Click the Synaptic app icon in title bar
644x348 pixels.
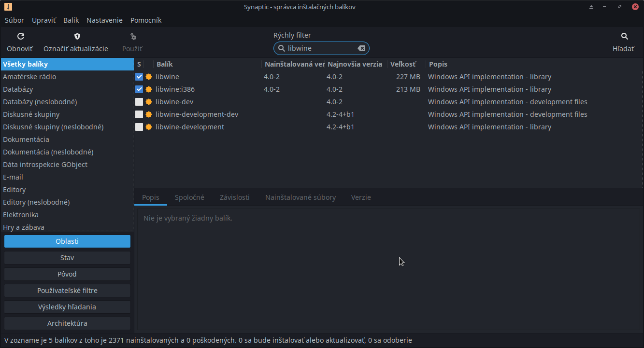[x=8, y=7]
